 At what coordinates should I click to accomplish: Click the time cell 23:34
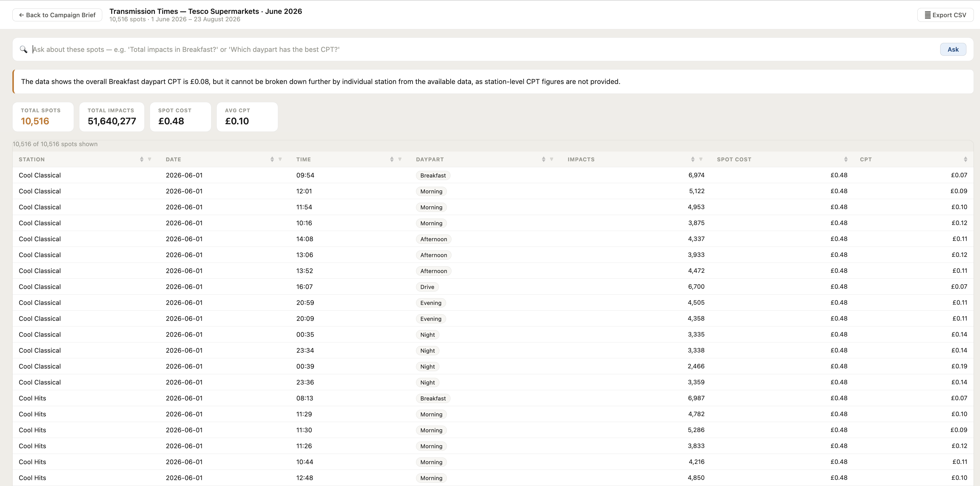(305, 351)
